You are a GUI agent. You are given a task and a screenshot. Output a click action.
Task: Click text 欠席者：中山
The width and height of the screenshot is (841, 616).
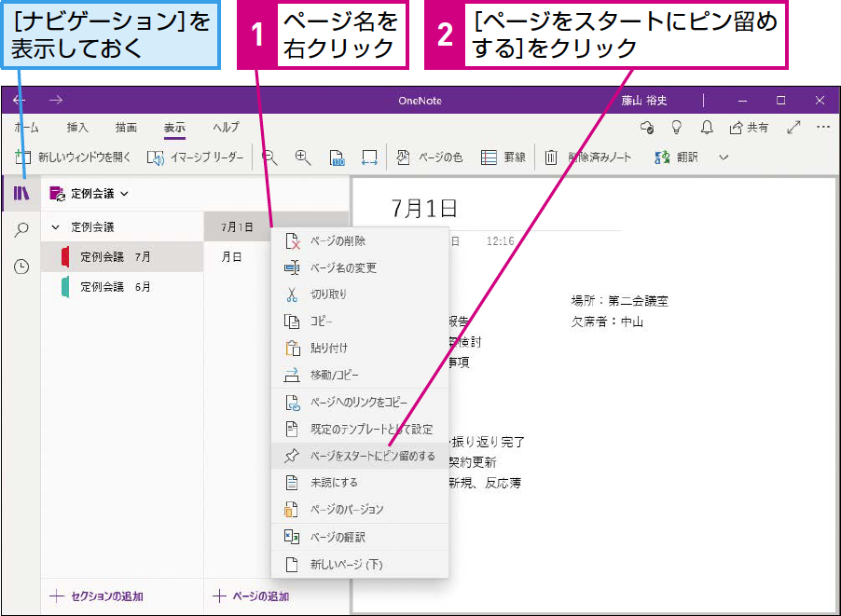point(607,322)
